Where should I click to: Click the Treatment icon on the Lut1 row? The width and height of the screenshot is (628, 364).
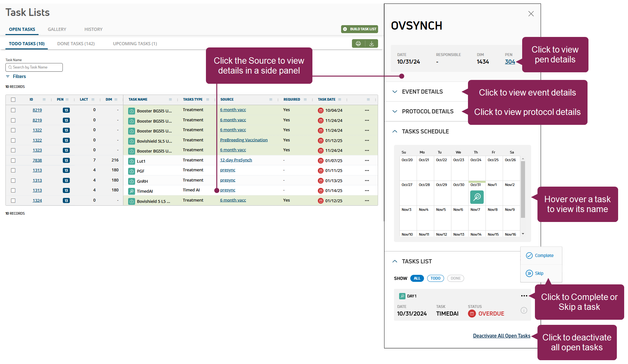(132, 161)
